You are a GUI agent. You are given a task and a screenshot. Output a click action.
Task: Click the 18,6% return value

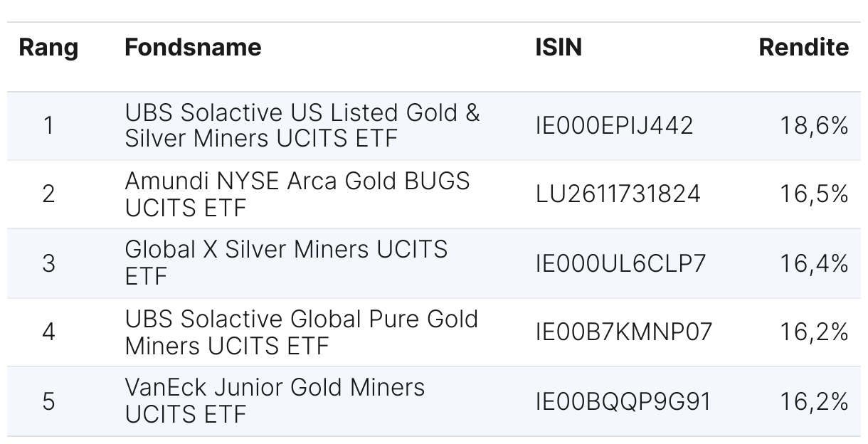pos(814,126)
